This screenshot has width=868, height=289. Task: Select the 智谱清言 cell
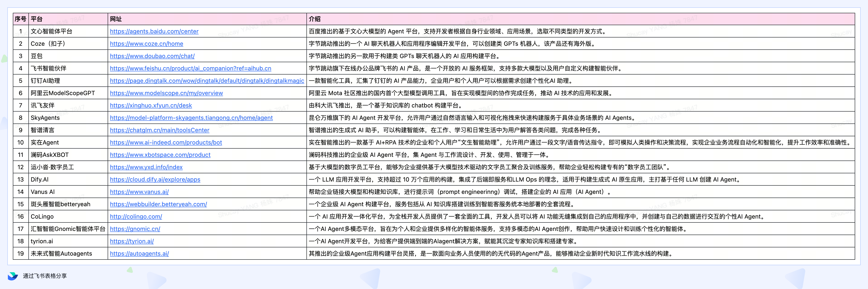point(68,130)
